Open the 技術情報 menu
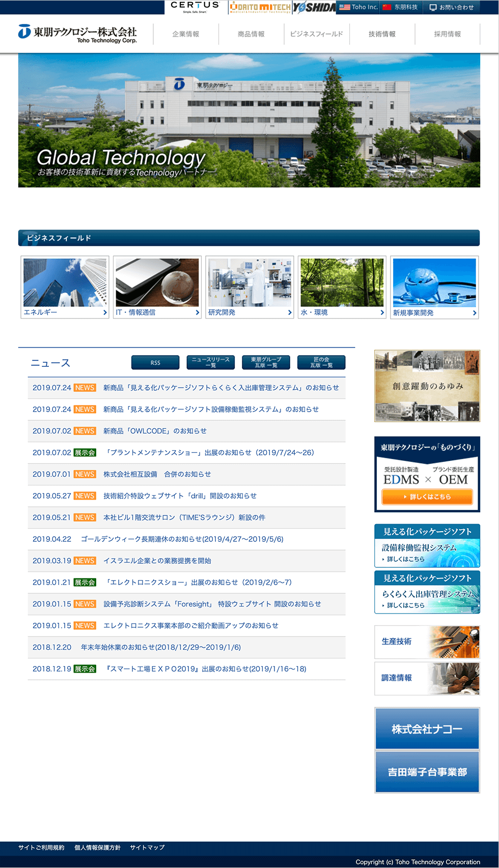 [382, 34]
